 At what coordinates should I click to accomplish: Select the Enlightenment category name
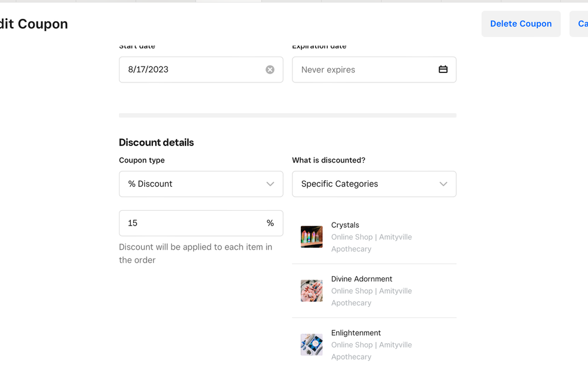point(356,333)
